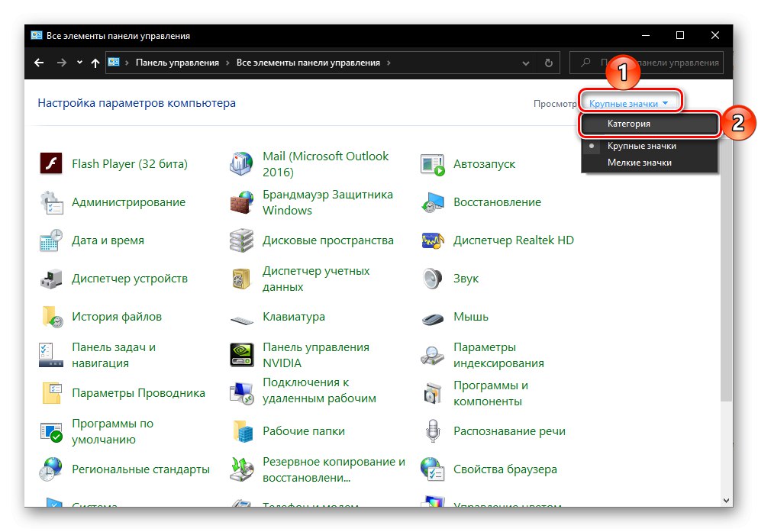Open the История файлов folder icon
The height and width of the screenshot is (532, 758).
52,317
